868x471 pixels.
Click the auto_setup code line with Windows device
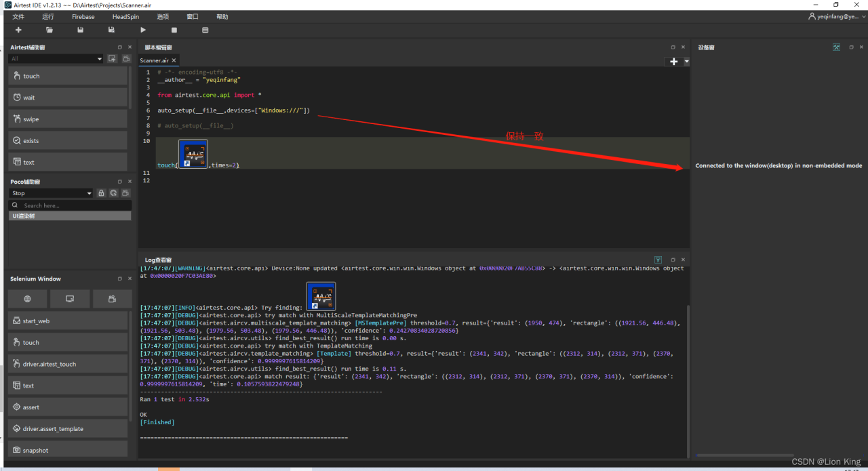pyautogui.click(x=233, y=110)
